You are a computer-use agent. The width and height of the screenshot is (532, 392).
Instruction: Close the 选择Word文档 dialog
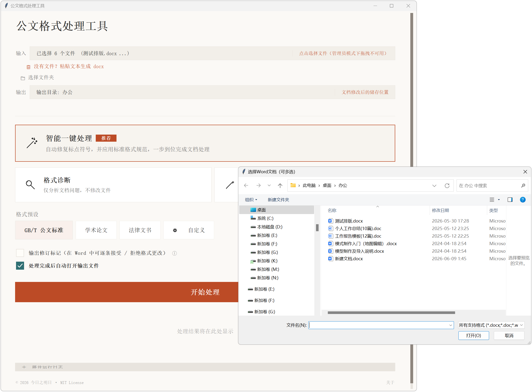[525, 172]
